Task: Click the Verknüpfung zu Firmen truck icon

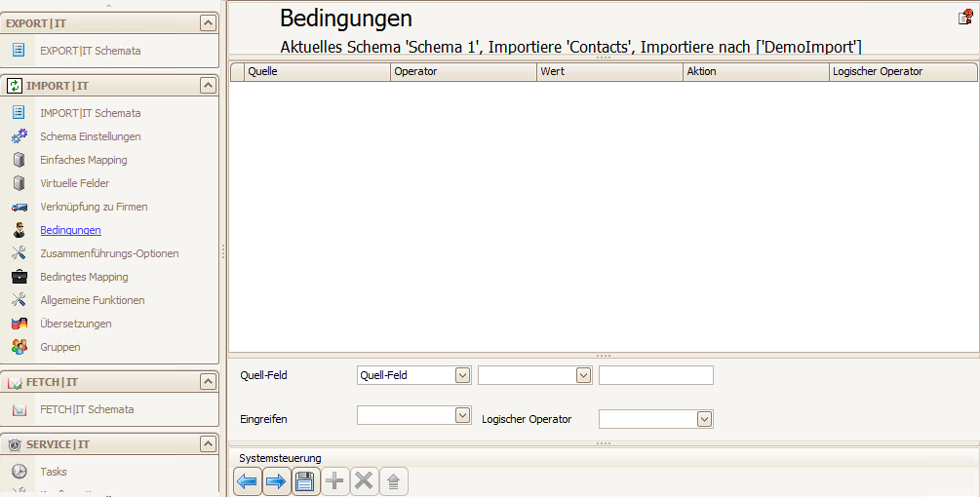Action: 19,207
